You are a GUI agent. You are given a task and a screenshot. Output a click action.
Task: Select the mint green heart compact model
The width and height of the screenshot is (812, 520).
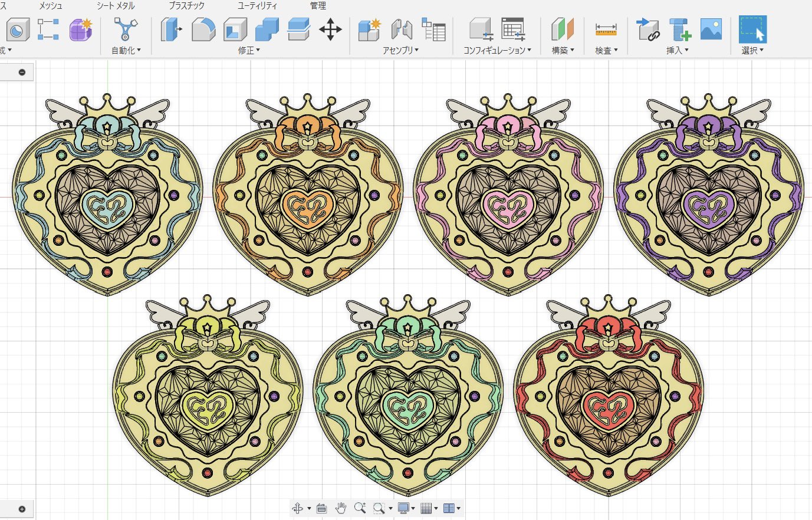[407, 396]
